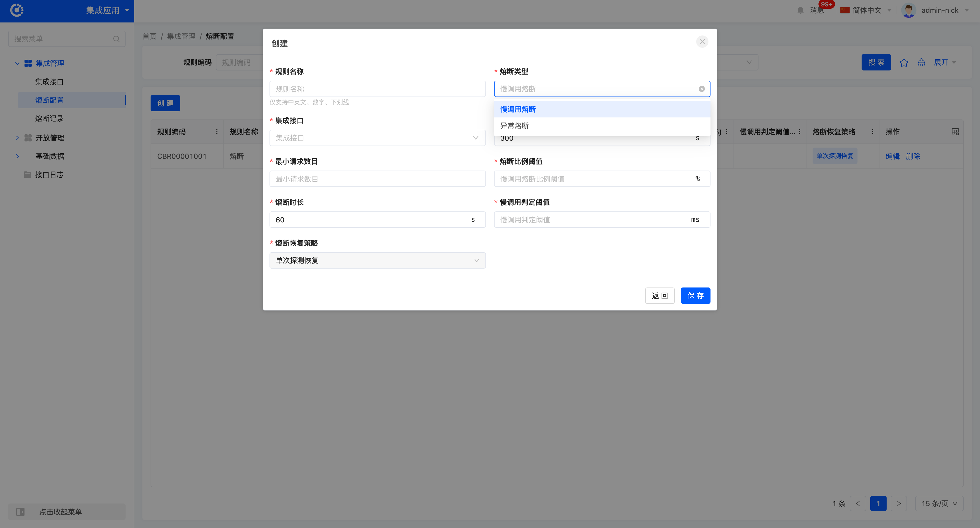
Task: Open the 集成接口 dropdown
Action: pos(377,138)
